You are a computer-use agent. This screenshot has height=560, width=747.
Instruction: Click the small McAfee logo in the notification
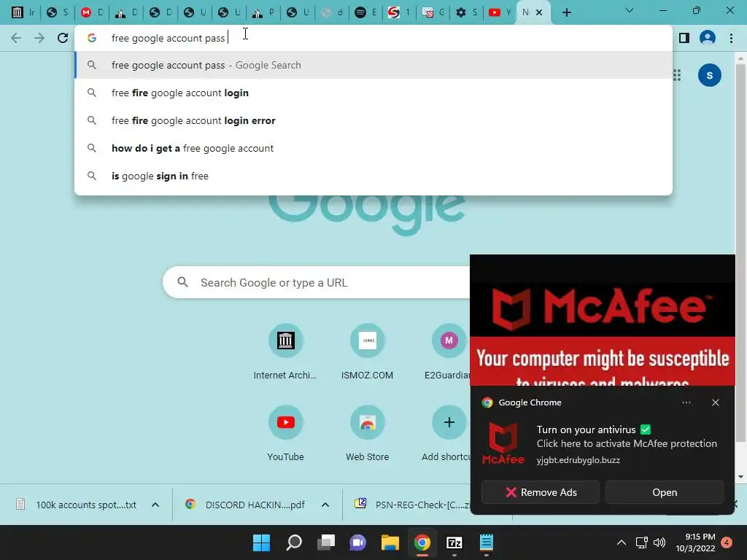503,443
